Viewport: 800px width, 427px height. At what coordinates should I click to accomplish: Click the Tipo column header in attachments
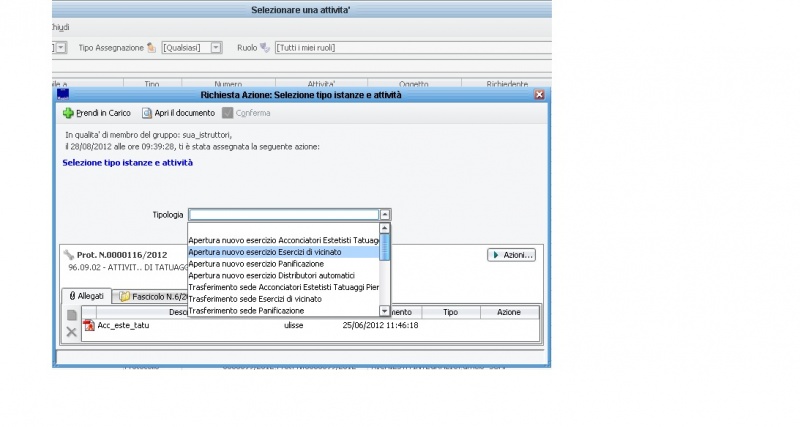pyautogui.click(x=451, y=312)
